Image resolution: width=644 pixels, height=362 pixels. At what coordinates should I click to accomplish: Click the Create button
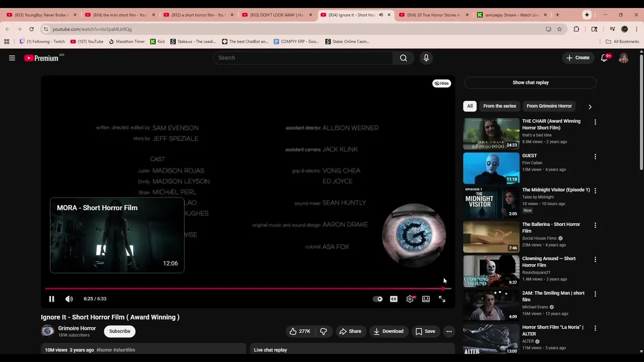(x=578, y=58)
